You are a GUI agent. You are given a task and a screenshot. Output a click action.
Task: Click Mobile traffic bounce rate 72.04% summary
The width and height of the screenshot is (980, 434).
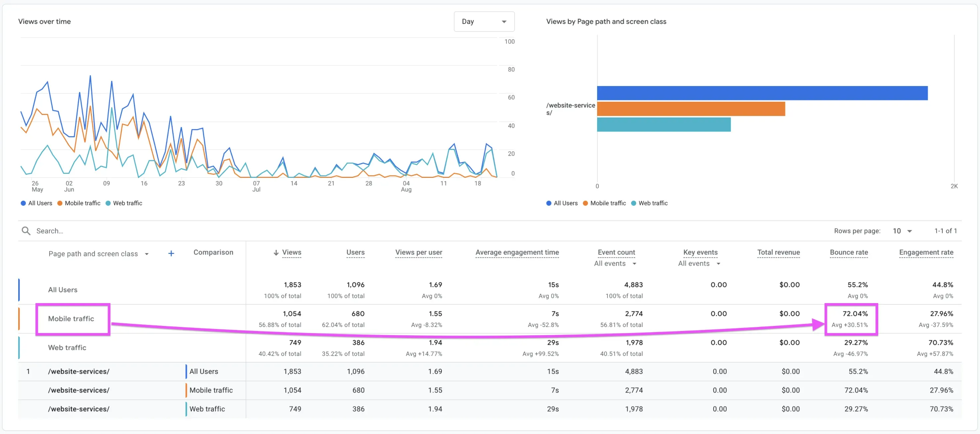855,313
